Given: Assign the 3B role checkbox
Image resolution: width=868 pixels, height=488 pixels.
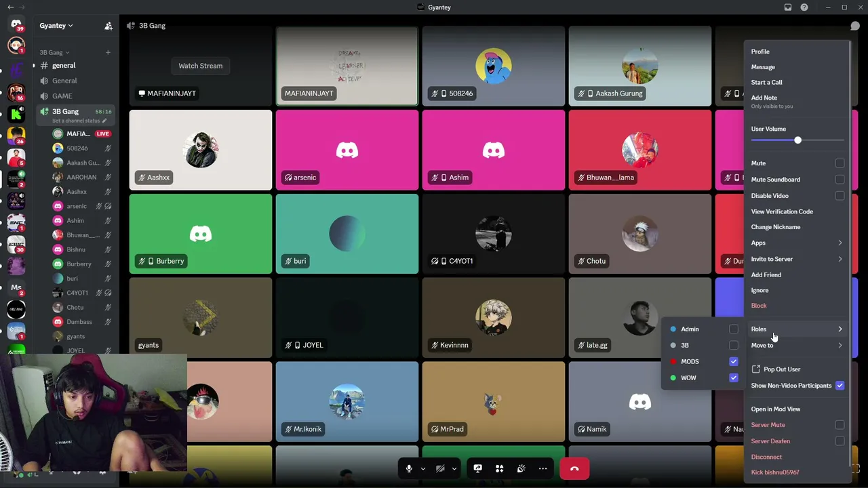Looking at the screenshot, I should click(733, 345).
